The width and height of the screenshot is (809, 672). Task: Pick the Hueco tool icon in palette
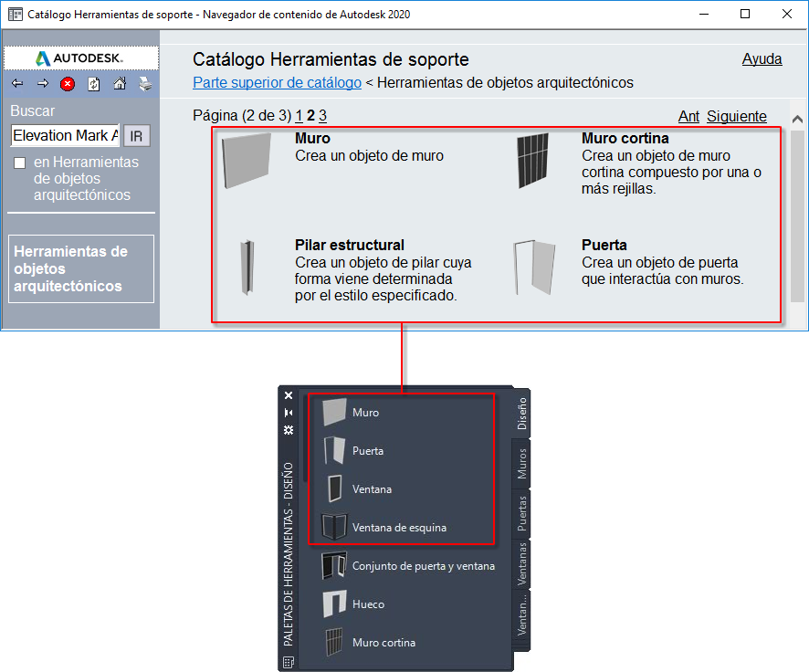(x=334, y=604)
